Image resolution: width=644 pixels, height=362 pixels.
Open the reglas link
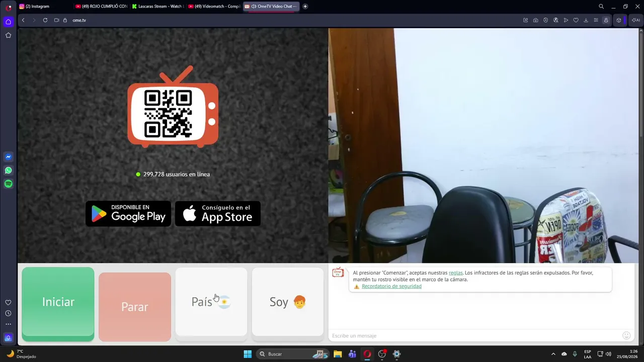pos(456,273)
